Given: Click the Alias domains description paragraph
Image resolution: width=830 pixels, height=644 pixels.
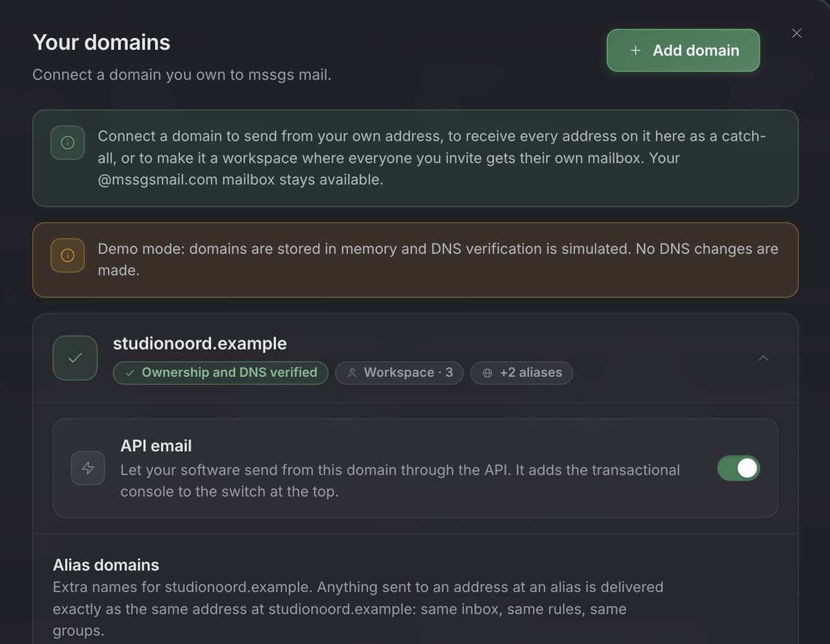Looking at the screenshot, I should click(x=358, y=609).
